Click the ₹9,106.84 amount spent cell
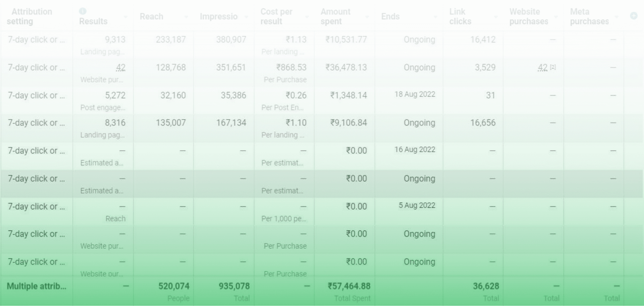644x306 pixels. [348, 123]
